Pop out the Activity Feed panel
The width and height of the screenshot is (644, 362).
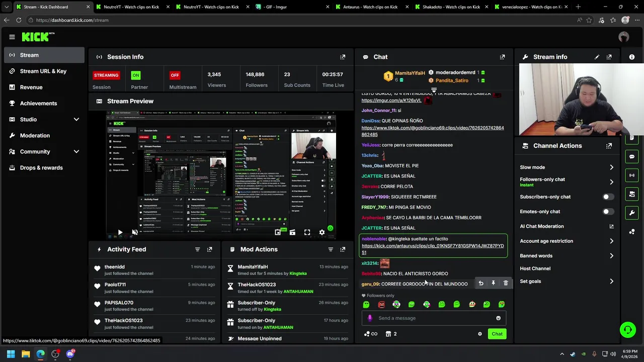pyautogui.click(x=210, y=249)
